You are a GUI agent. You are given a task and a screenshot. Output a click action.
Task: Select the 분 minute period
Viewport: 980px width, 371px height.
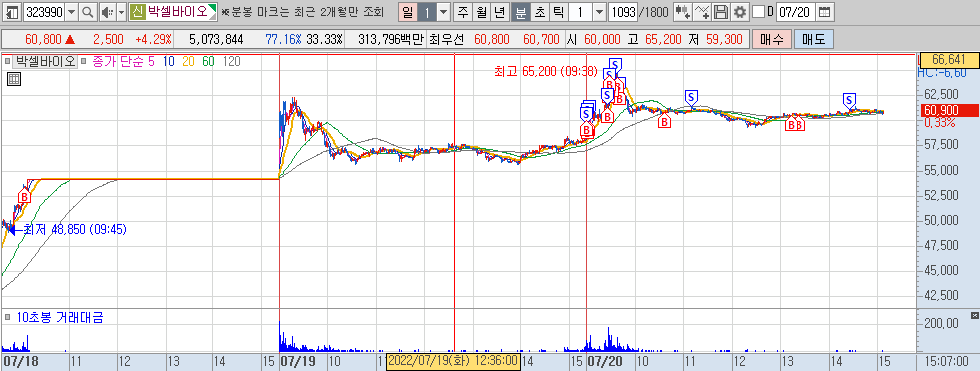(520, 11)
